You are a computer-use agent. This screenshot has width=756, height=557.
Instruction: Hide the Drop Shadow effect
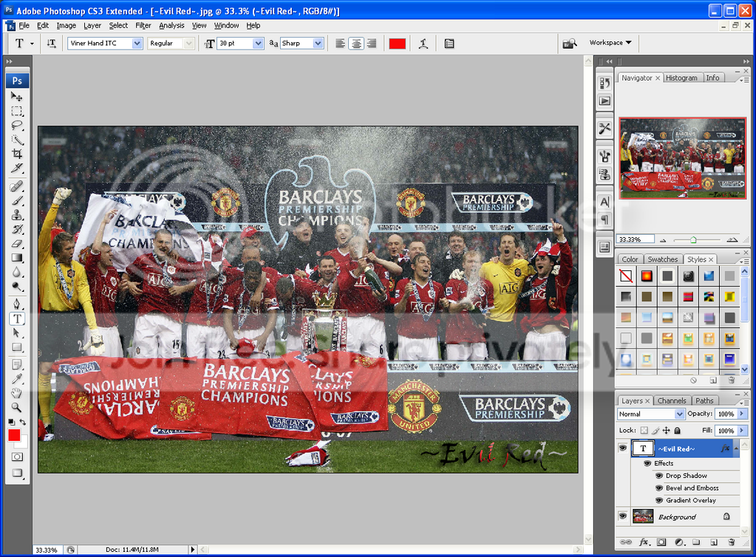click(x=659, y=476)
